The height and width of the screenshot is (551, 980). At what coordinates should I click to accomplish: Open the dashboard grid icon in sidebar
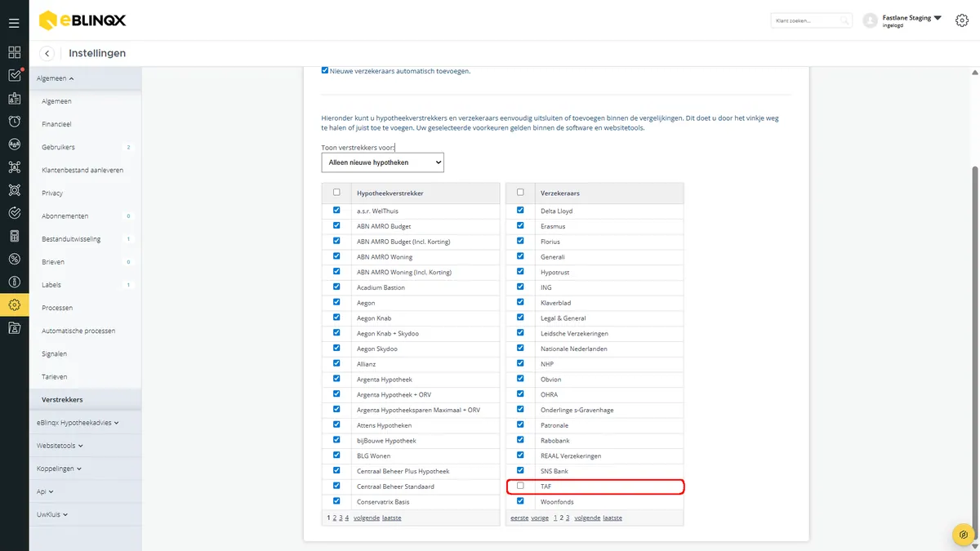click(x=14, y=52)
